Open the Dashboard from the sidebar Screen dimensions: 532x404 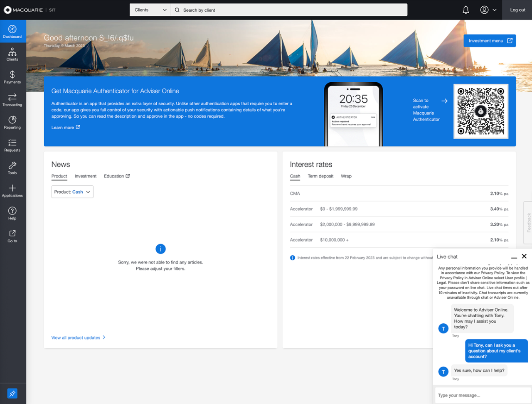pyautogui.click(x=12, y=32)
